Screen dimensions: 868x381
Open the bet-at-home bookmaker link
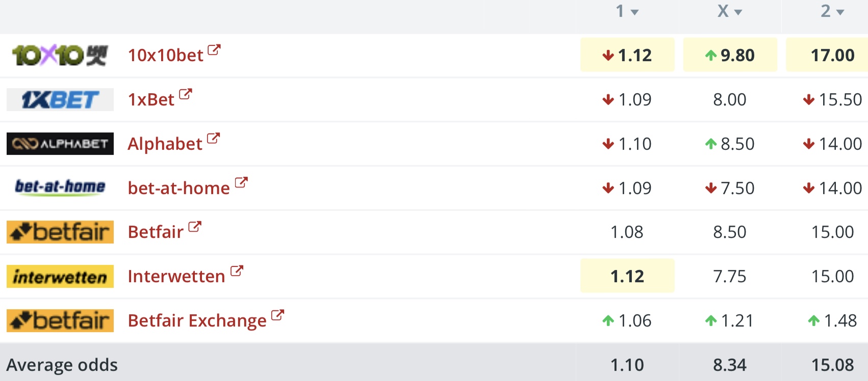[179, 188]
